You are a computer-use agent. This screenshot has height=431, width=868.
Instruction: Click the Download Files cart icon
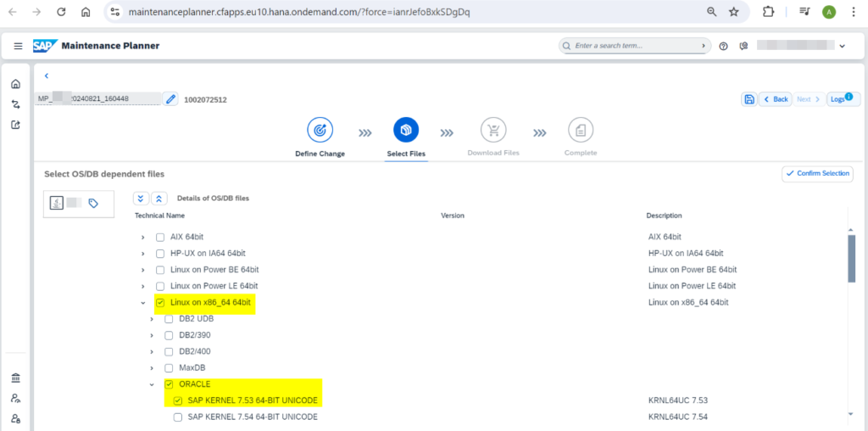pos(493,130)
